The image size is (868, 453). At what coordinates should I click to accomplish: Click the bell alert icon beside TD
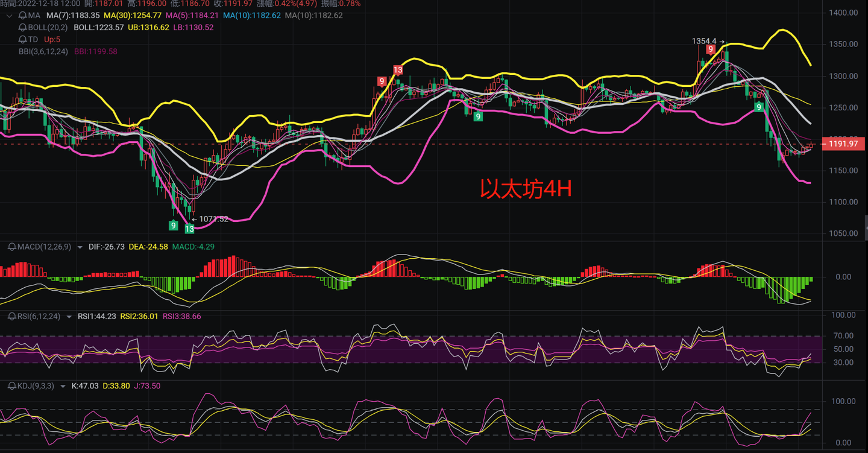coord(23,39)
